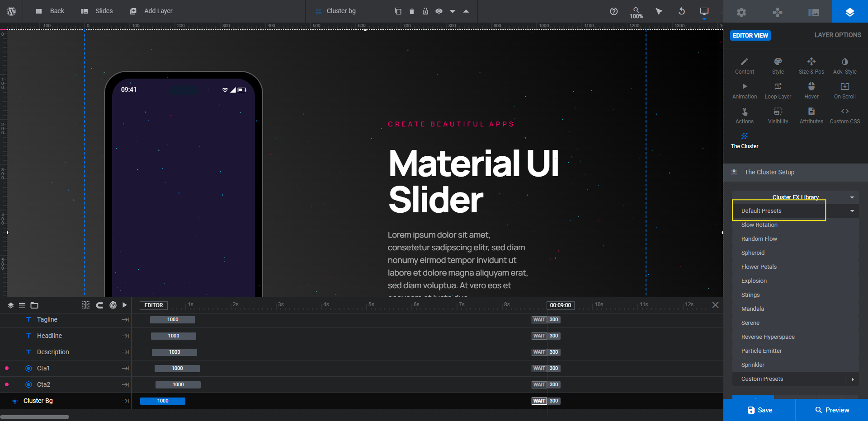Screen dimensions: 868x421
Task: Undo the last action
Action: click(x=682, y=11)
